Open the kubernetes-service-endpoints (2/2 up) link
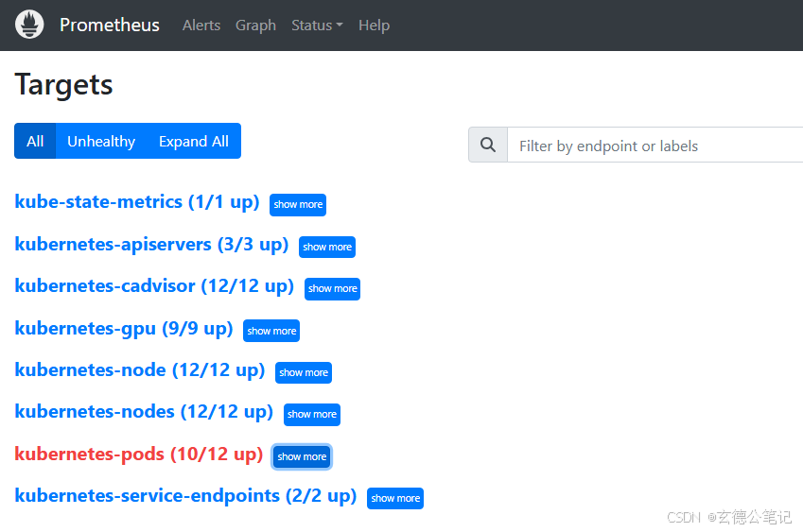The image size is (803, 532). point(185,496)
